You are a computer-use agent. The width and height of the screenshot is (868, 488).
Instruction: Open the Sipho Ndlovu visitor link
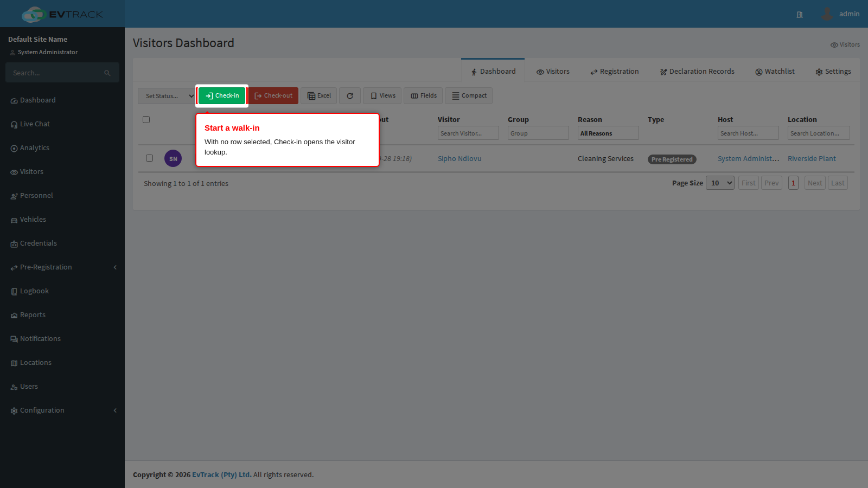(x=459, y=159)
